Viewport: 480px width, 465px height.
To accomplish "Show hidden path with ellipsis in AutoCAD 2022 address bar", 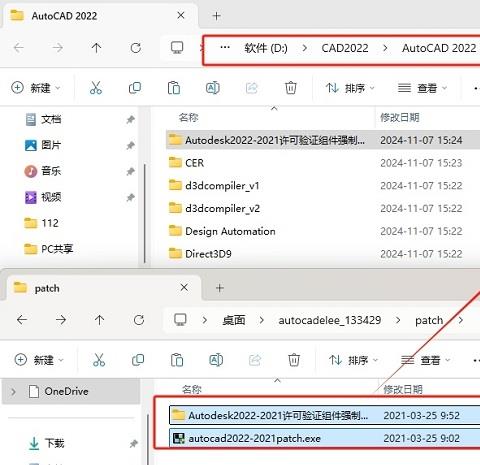I will pyautogui.click(x=225, y=47).
